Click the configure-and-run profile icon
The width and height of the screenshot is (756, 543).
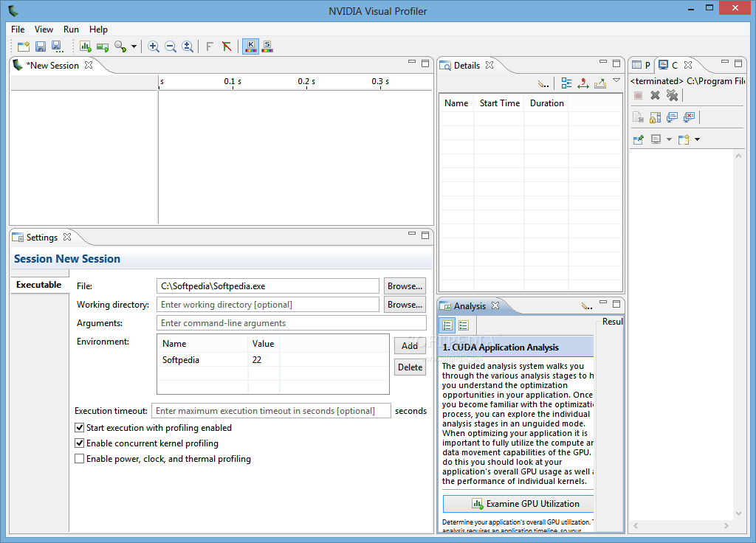[x=102, y=46]
